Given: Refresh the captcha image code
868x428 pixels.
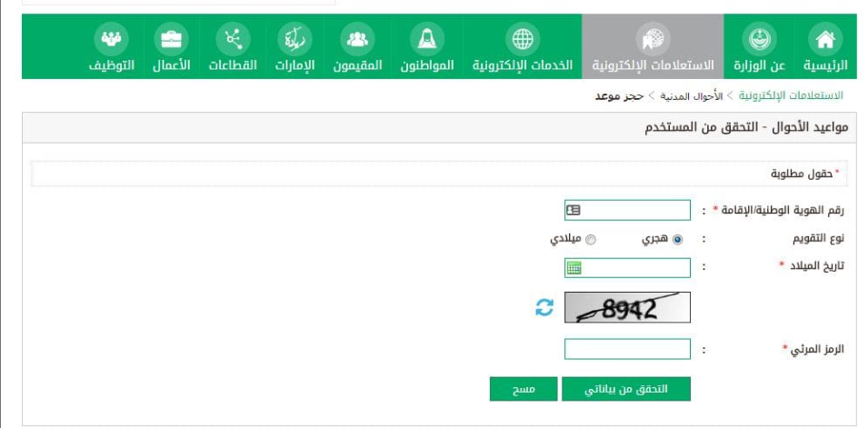Looking at the screenshot, I should [x=544, y=307].
